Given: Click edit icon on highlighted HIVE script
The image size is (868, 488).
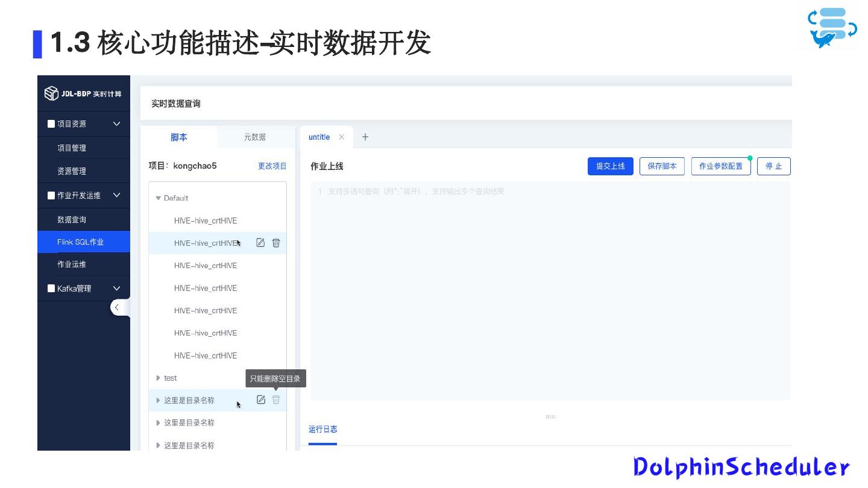Looking at the screenshot, I should coord(260,243).
